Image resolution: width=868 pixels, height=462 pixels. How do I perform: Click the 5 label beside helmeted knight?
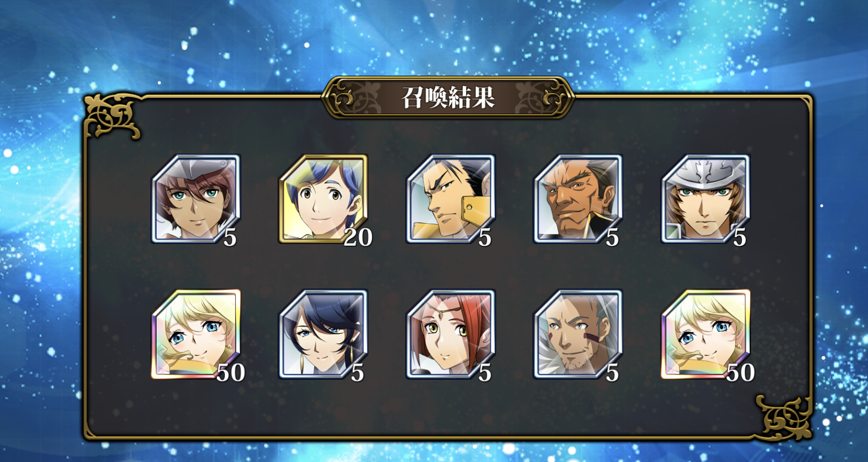click(x=740, y=237)
